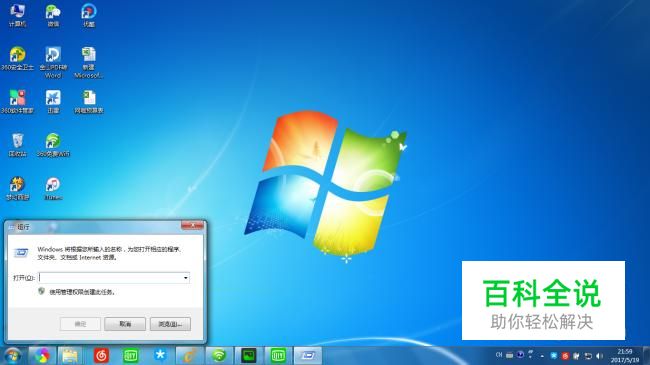This screenshot has width=650, height=365.
Task: Click the Run dialog title bar icon
Action: tap(12, 227)
